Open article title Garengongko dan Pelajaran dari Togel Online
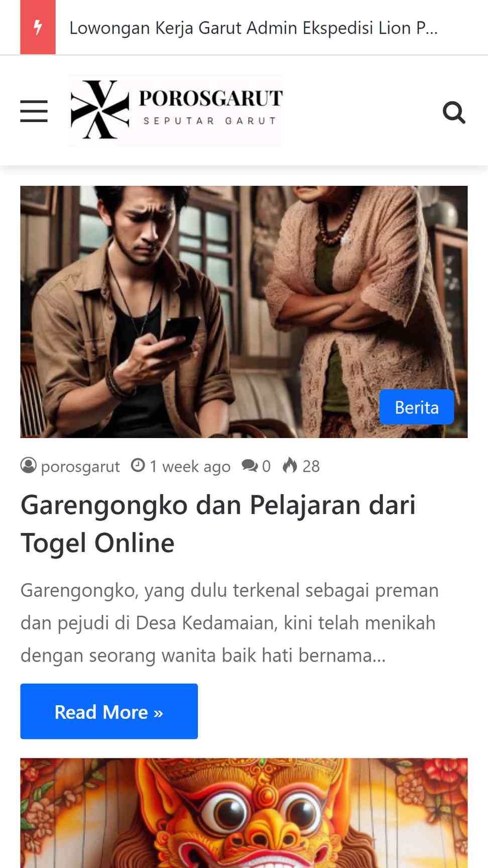This screenshot has width=488, height=868. [x=218, y=524]
